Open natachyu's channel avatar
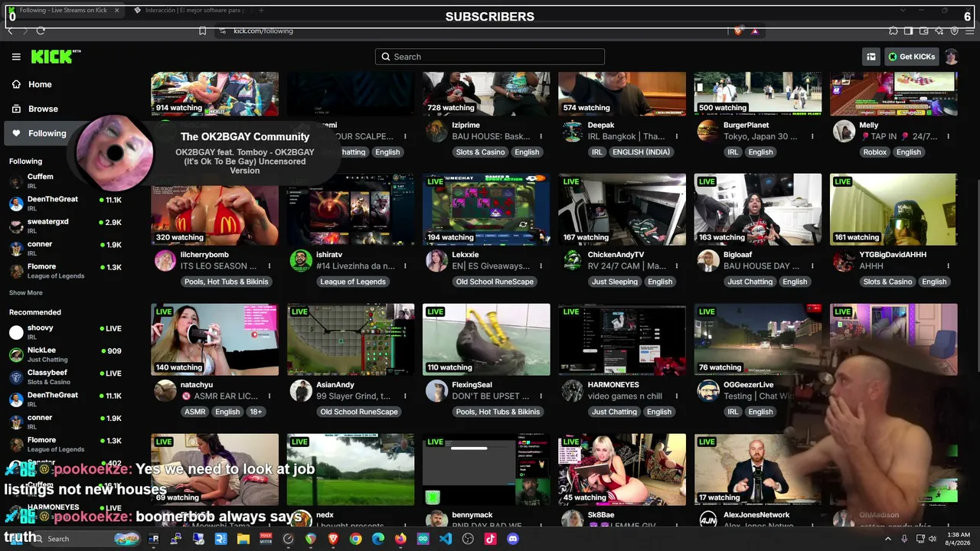 click(165, 390)
